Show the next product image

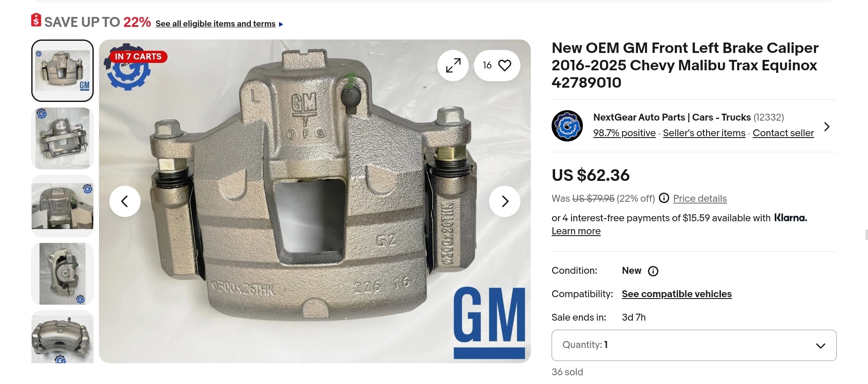pos(504,201)
